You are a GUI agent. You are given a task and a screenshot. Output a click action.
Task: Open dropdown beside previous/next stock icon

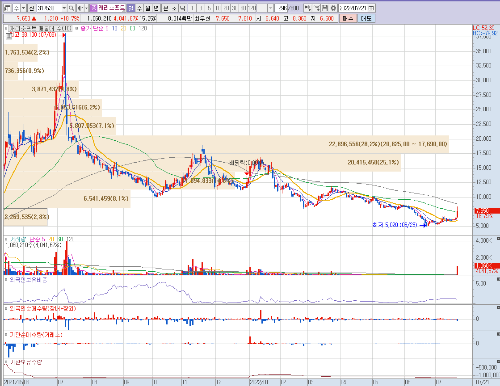point(86,8)
